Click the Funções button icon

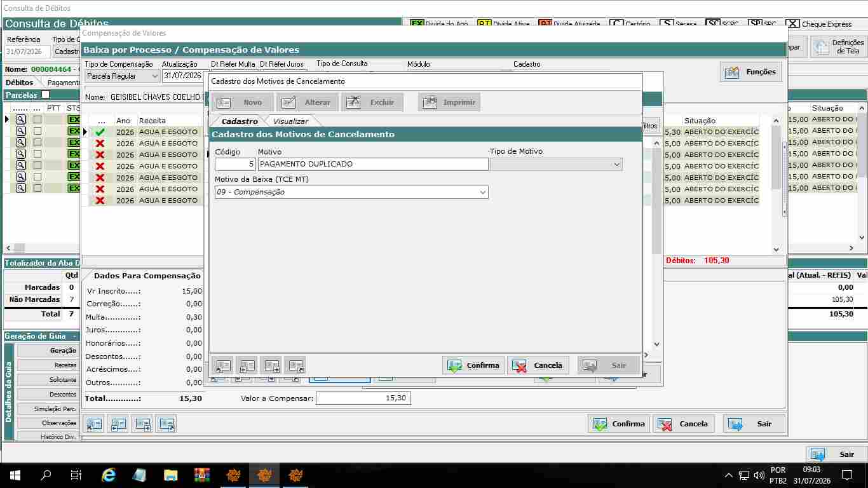tap(732, 72)
